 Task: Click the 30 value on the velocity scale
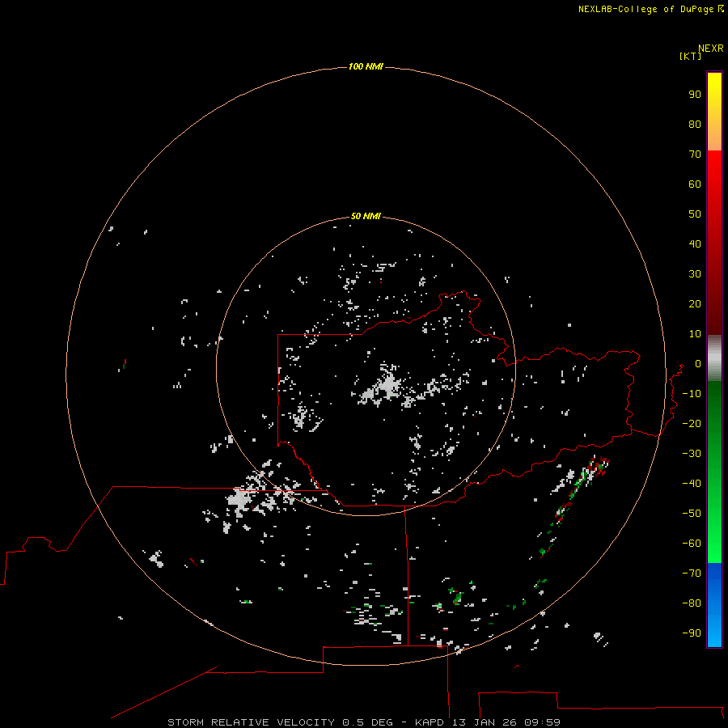coord(695,274)
